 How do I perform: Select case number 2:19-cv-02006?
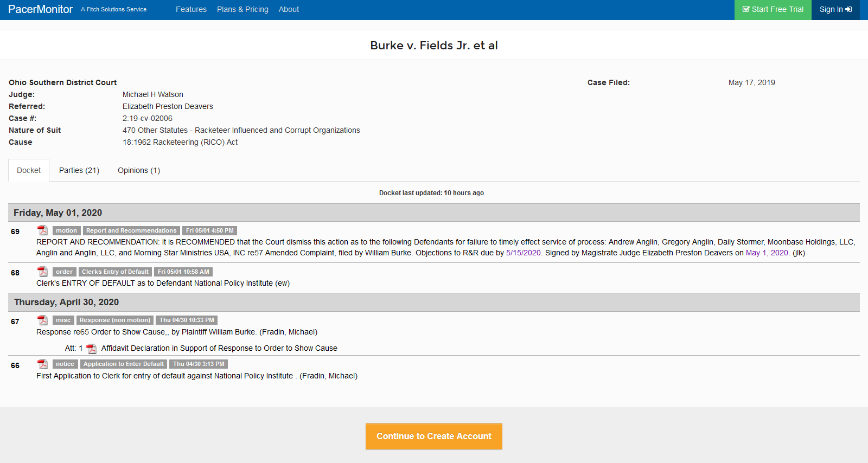click(148, 118)
